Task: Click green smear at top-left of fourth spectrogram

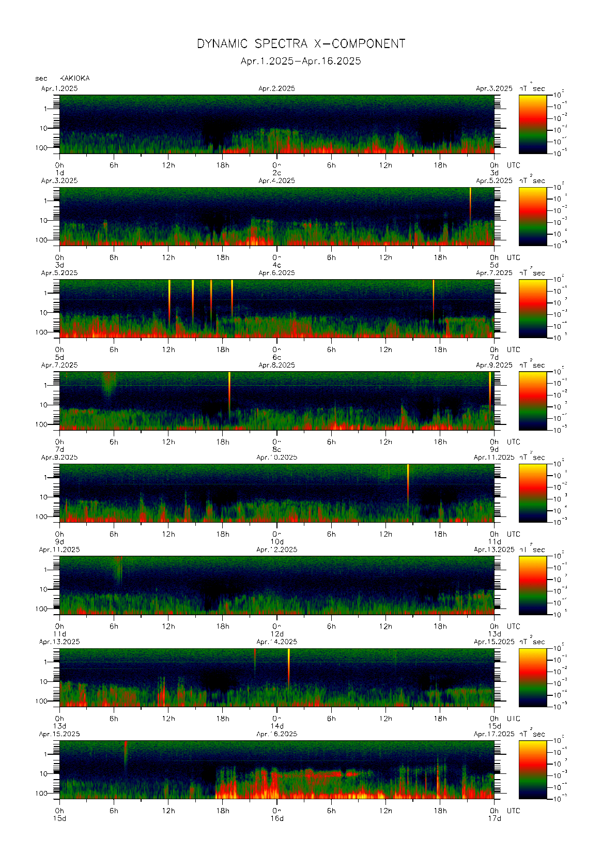Action: [109, 383]
